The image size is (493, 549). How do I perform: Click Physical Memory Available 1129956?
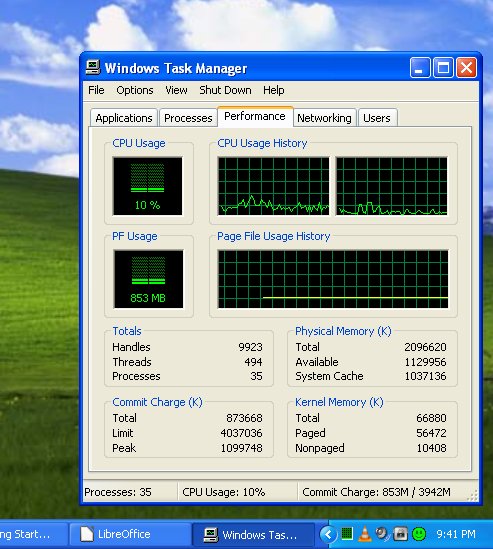[x=425, y=362]
